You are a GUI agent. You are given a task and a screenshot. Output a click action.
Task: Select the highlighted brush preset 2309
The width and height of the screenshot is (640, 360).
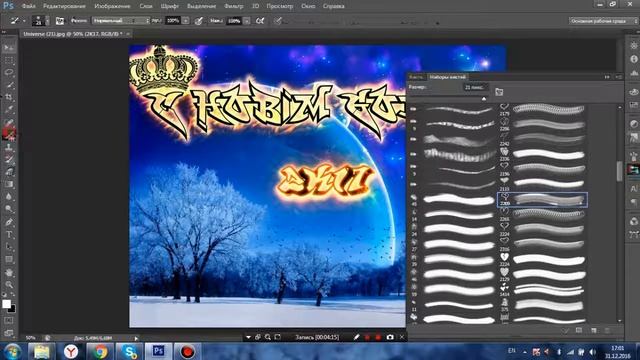tap(542, 200)
